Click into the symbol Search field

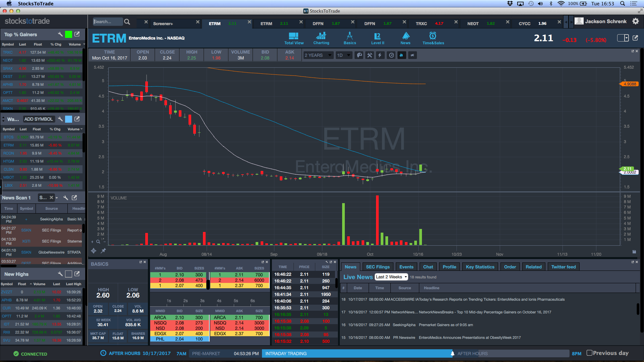tap(107, 21)
